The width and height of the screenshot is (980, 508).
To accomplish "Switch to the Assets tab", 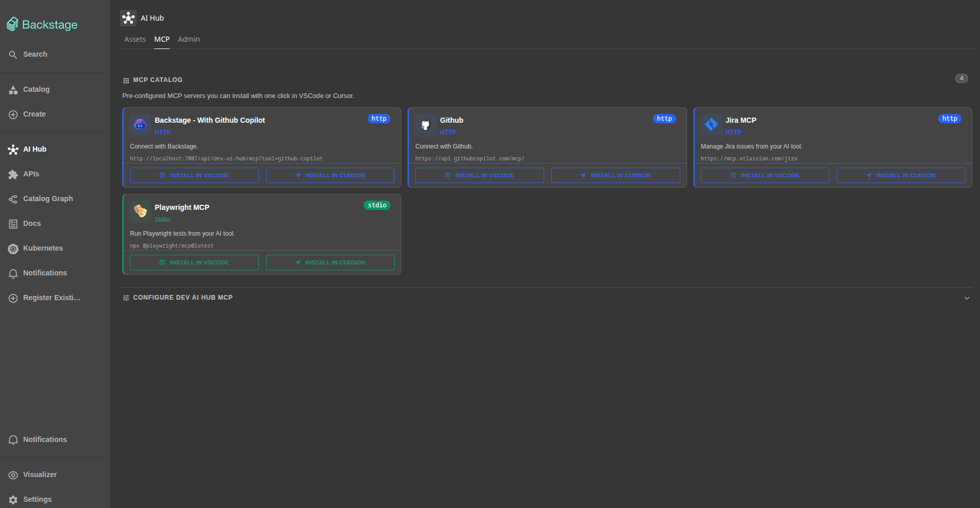I will click(x=135, y=39).
